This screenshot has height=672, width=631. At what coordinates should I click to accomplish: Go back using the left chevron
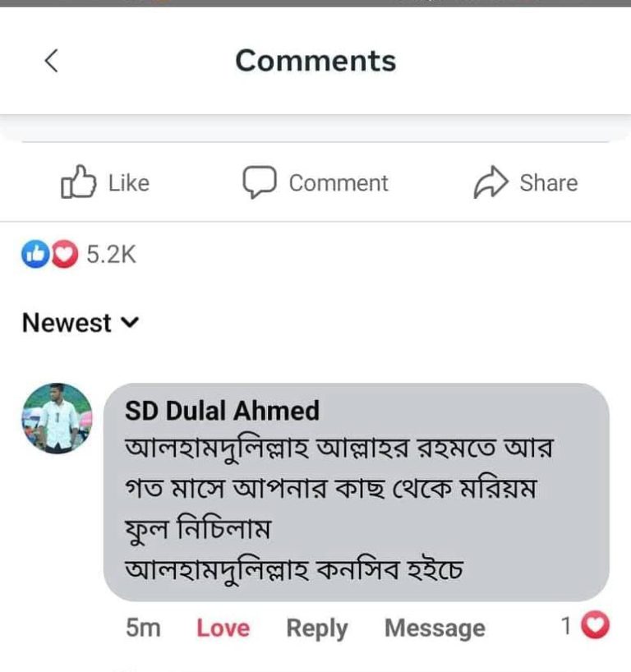click(51, 61)
